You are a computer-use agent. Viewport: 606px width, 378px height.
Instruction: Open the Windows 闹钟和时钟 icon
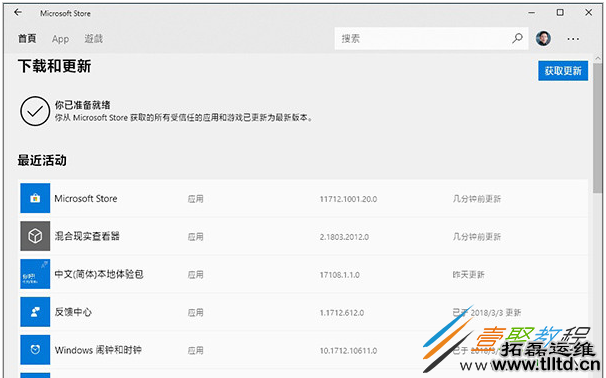point(35,349)
